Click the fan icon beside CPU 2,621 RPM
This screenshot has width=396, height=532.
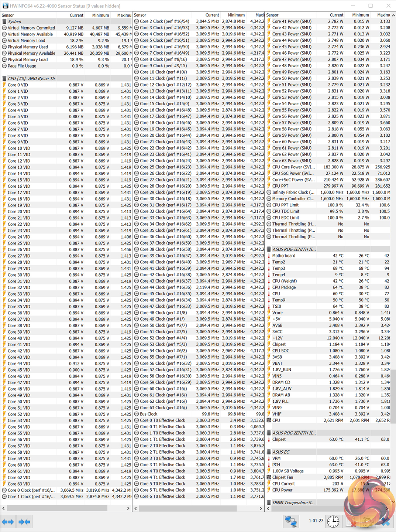tap(269, 420)
